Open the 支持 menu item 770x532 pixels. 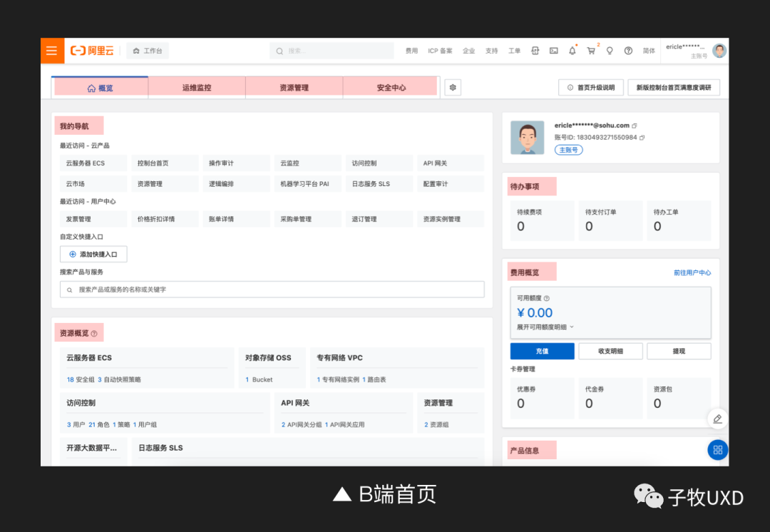491,51
